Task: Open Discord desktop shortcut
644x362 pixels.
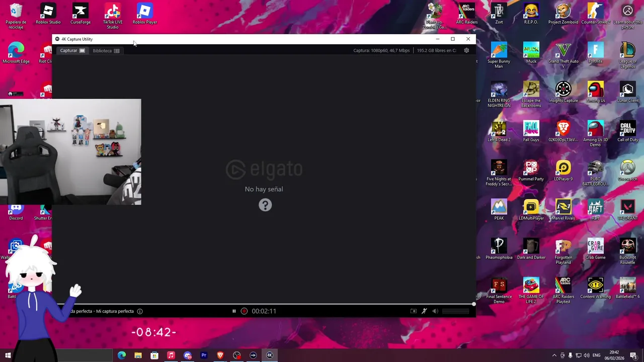Action: 16,211
